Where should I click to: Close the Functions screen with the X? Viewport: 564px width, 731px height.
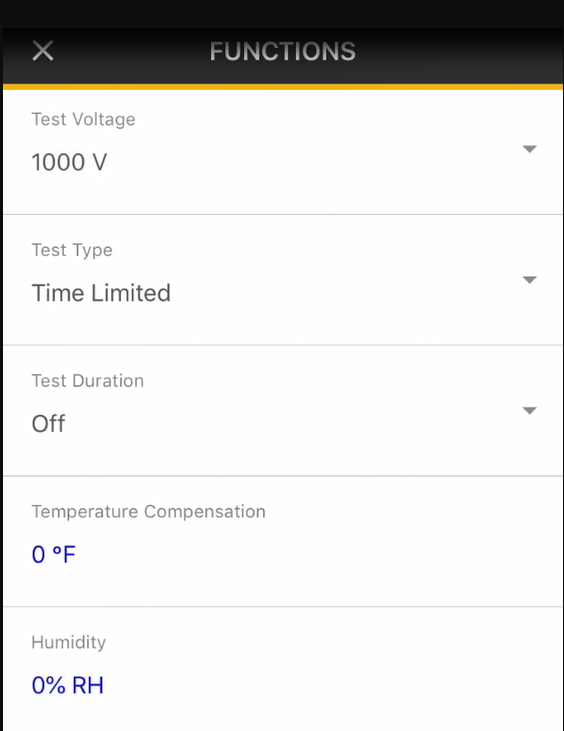[43, 51]
